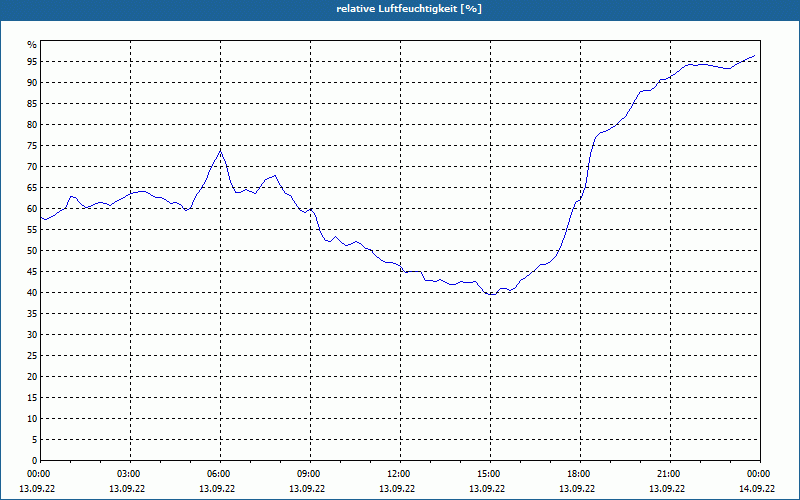Select the y-axis value 40

[x=32, y=293]
